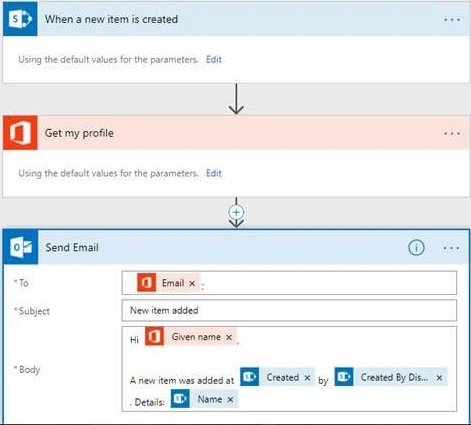Viewport: 471px width, 425px height.
Task: Click into the To input field
Action: tap(289, 283)
